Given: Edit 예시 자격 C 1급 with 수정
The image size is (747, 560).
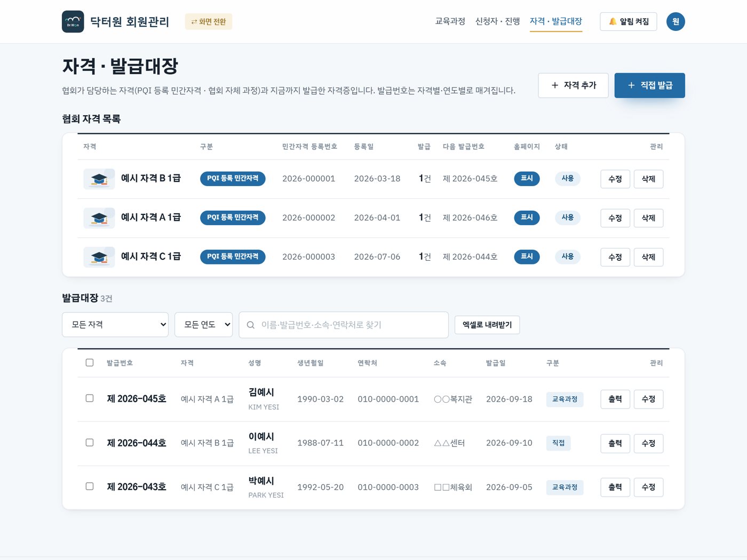Looking at the screenshot, I should click(615, 257).
